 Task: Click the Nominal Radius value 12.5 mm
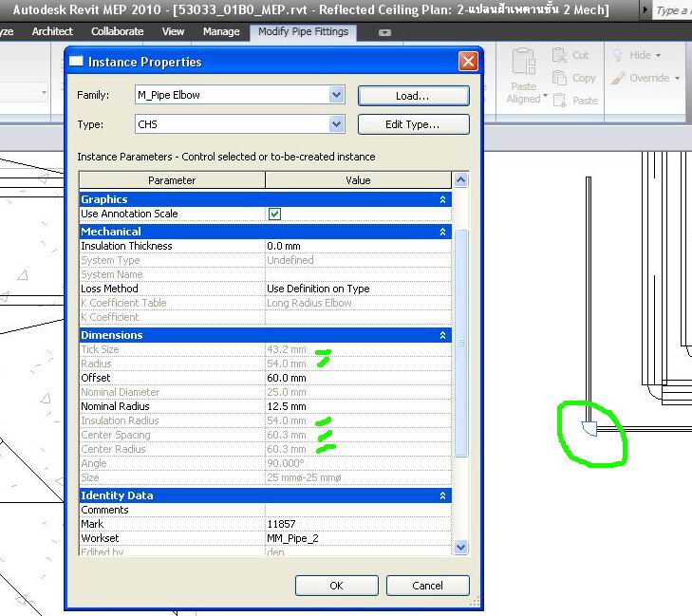(358, 406)
